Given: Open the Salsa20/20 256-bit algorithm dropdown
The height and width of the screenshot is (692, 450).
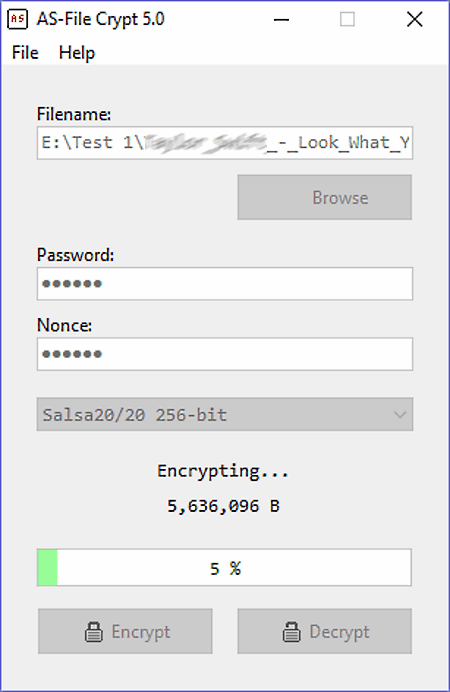Looking at the screenshot, I should [225, 414].
